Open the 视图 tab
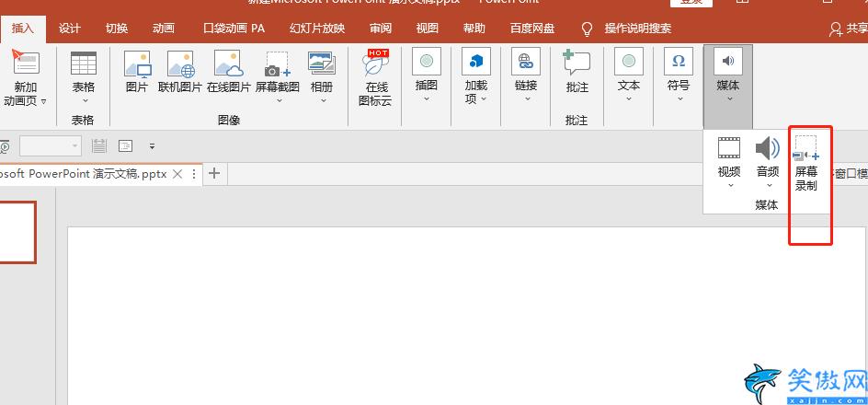Screen dimensions: 868x405 pyautogui.click(x=428, y=29)
